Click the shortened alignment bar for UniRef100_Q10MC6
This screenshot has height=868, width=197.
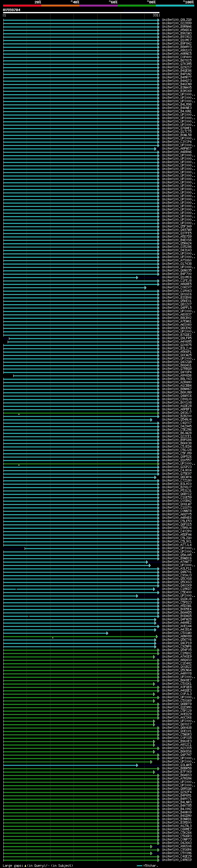[x=71, y=277]
